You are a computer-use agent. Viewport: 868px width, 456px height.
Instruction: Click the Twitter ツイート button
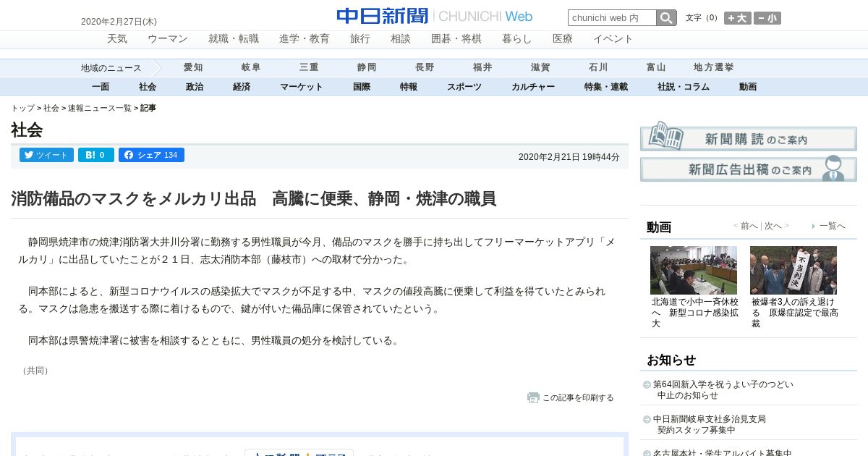click(x=47, y=155)
